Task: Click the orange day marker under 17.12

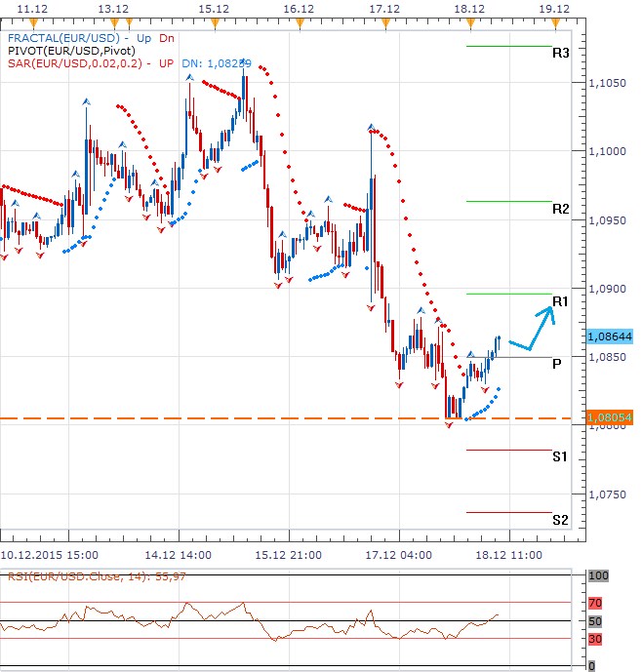Action: [x=385, y=23]
